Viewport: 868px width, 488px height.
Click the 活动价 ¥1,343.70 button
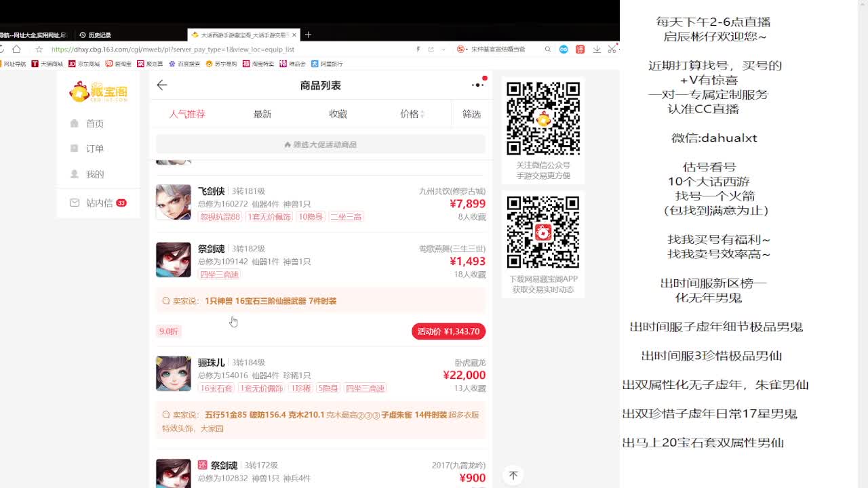(x=448, y=331)
